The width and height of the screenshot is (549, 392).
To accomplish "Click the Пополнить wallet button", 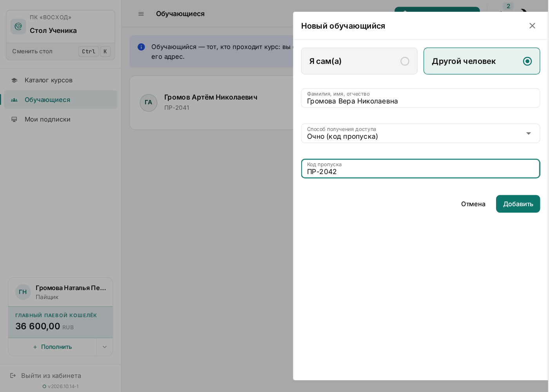I will point(52,347).
